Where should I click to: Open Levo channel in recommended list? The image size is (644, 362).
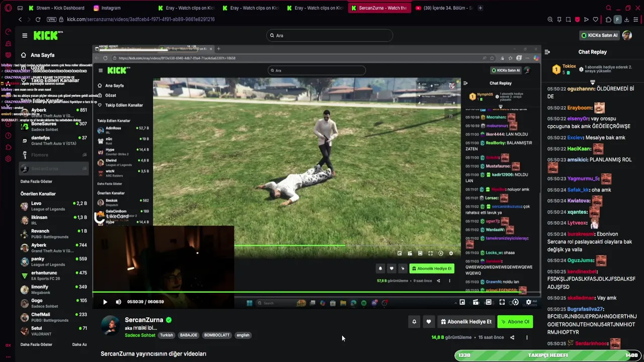coord(54,206)
